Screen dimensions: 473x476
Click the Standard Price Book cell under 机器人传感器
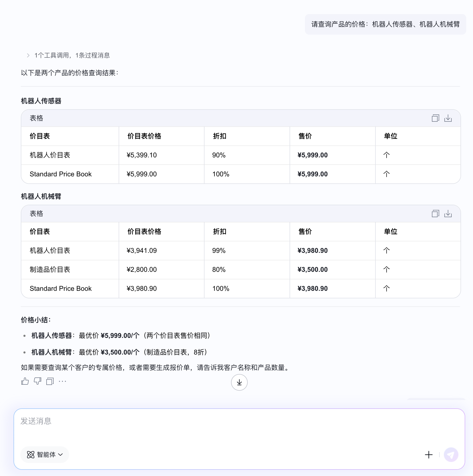61,174
